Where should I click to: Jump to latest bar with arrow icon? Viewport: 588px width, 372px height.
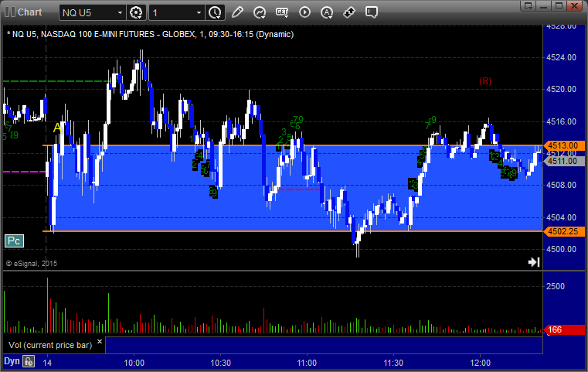click(x=534, y=262)
